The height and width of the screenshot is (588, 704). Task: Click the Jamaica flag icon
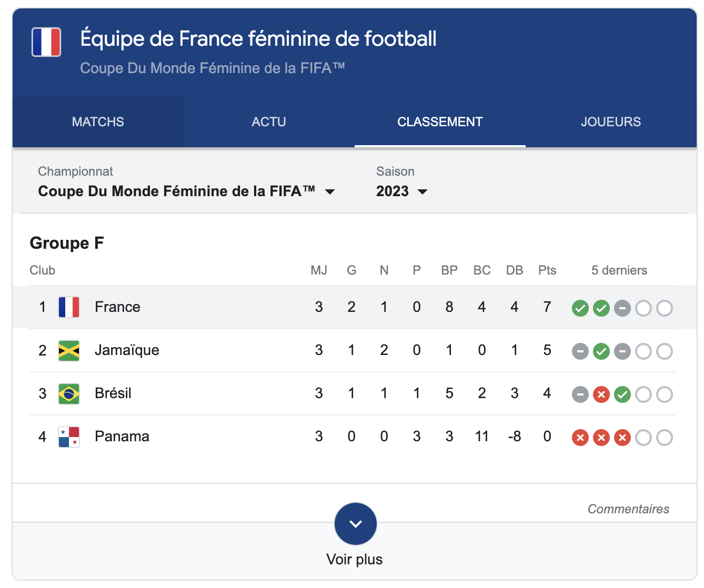pos(69,350)
